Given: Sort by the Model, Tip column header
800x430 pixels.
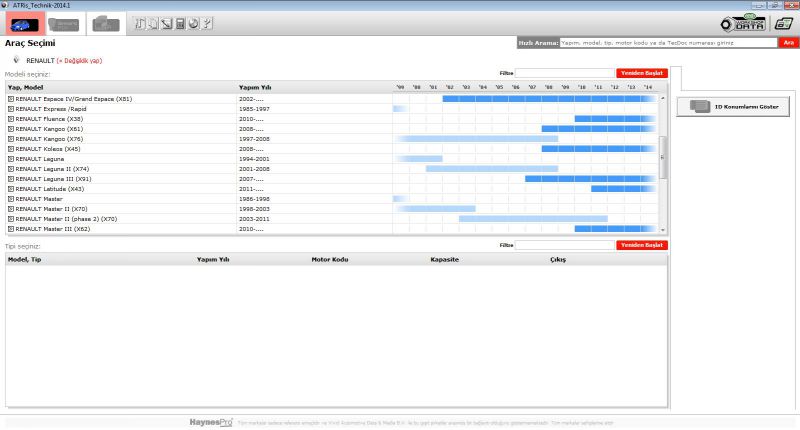Looking at the screenshot, I should 24,260.
